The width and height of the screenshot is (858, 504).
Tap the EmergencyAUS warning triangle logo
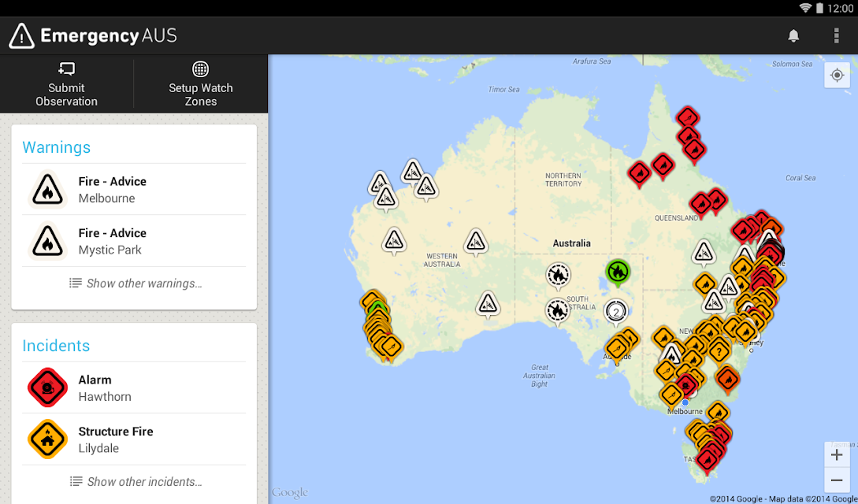point(21,35)
